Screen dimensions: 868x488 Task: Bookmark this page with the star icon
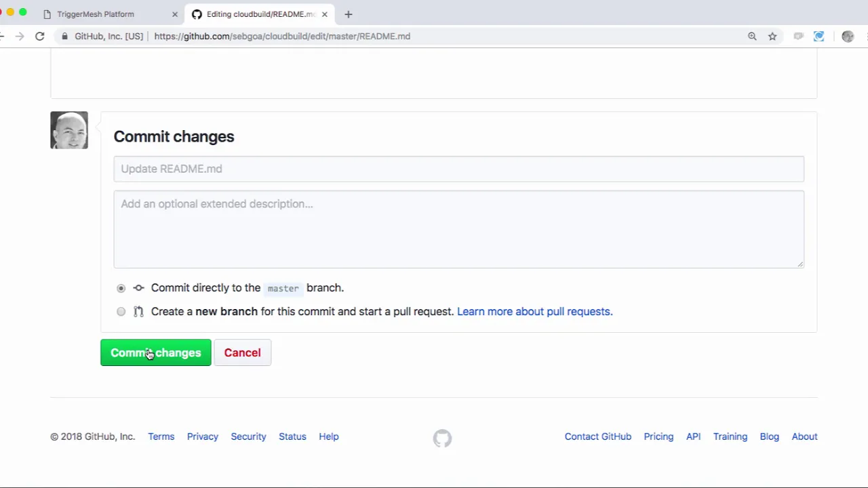pos(772,36)
